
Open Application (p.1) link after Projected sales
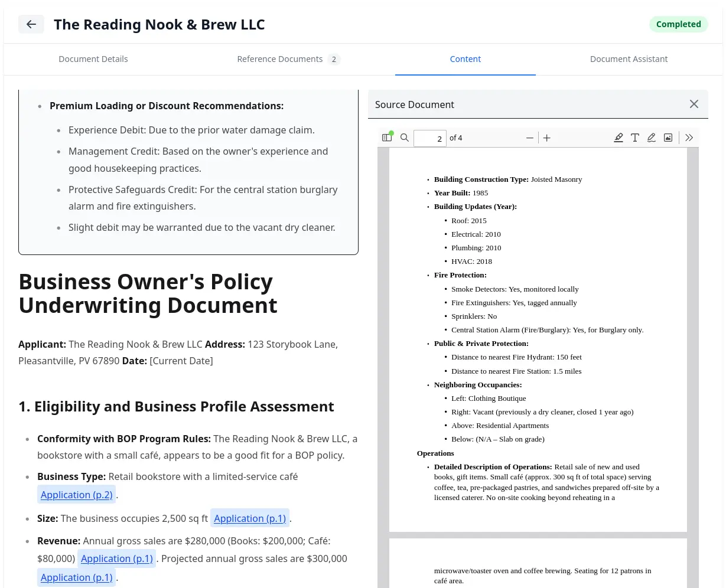point(77,577)
